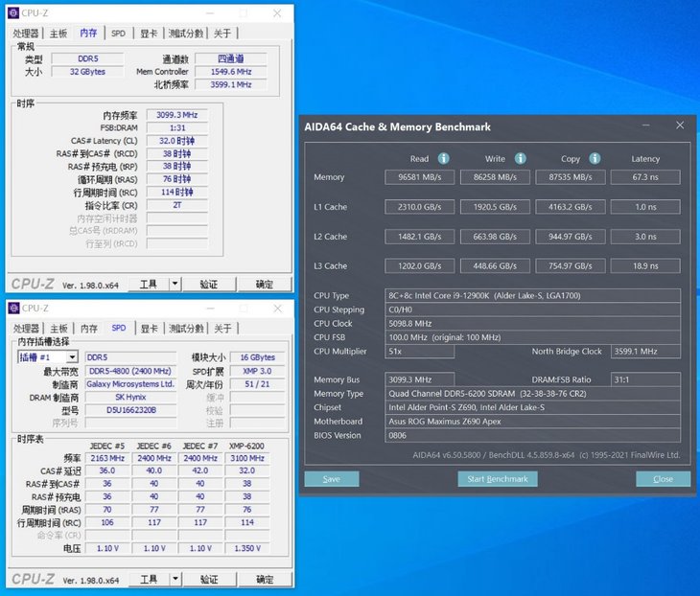Click the Memory Write value 86258 MB/s
The image size is (700, 596).
click(x=495, y=177)
